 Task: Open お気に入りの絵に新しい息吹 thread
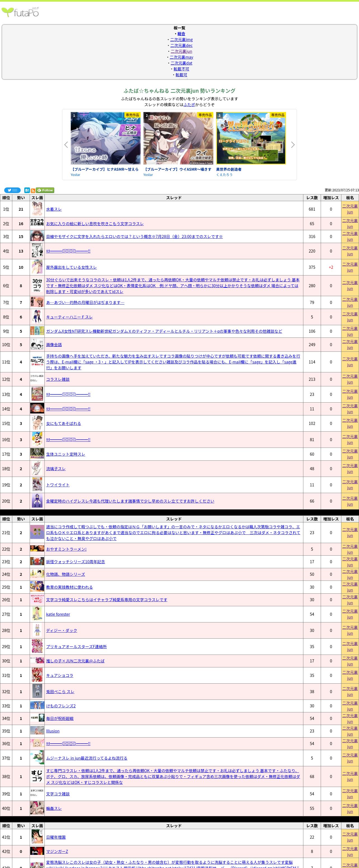[x=95, y=224]
